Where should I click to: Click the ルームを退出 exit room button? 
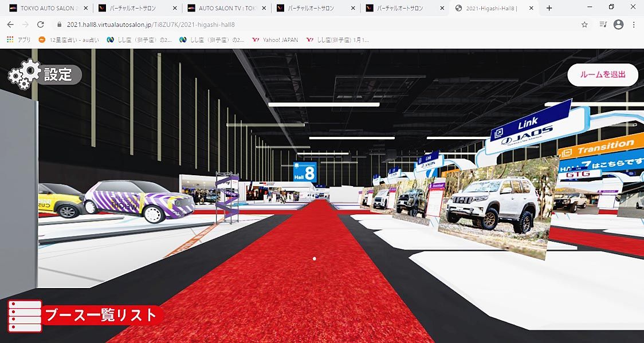coord(602,75)
